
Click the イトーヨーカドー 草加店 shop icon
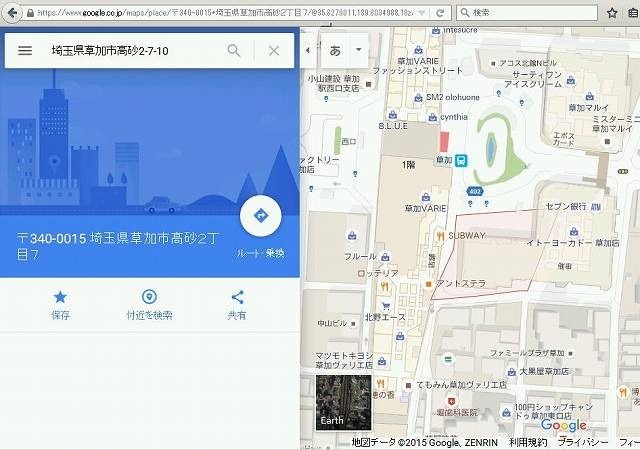click(x=574, y=232)
